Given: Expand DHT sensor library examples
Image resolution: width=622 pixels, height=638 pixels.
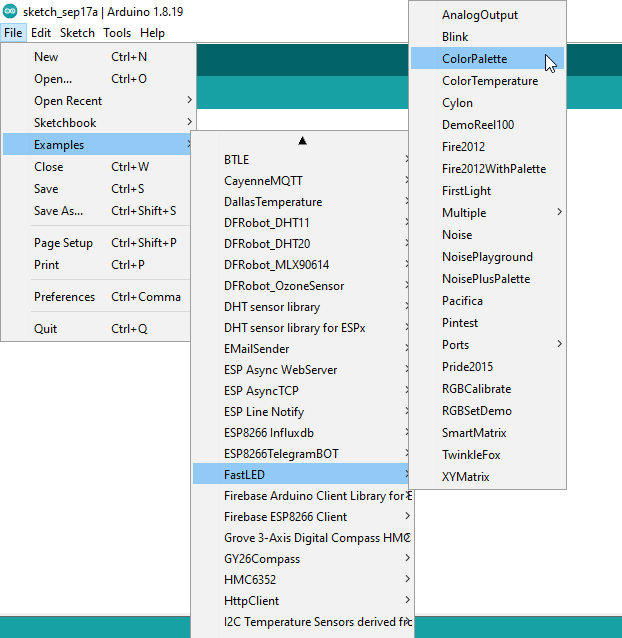Looking at the screenshot, I should 302,307.
